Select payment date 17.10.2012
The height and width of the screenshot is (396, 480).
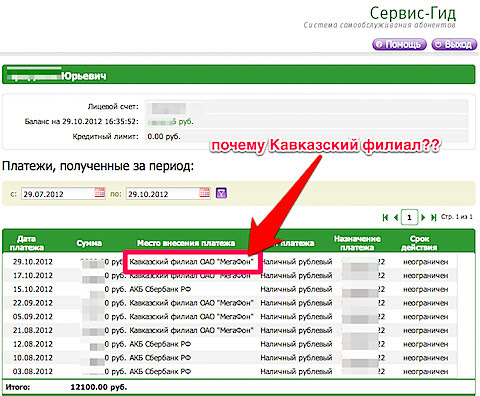[33, 275]
